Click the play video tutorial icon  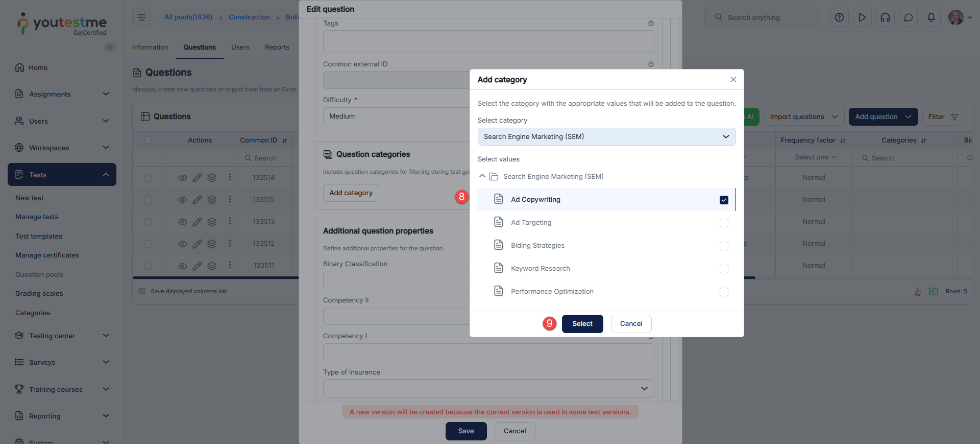coord(862,17)
